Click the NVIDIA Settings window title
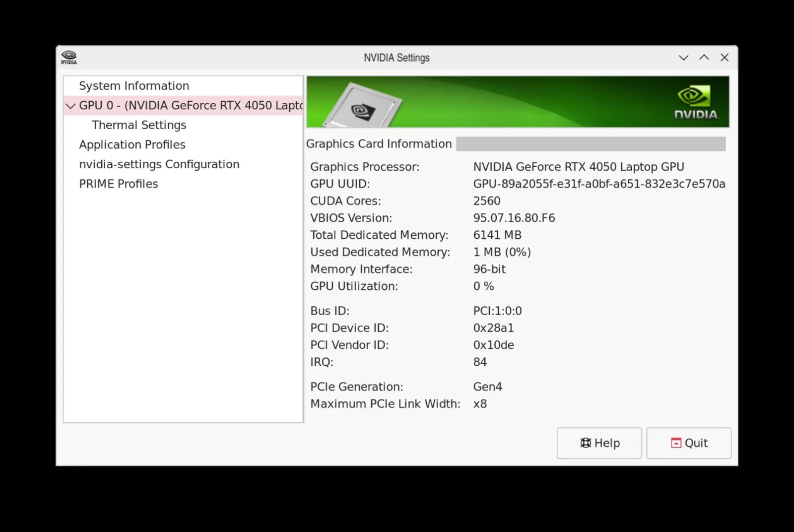 point(397,58)
